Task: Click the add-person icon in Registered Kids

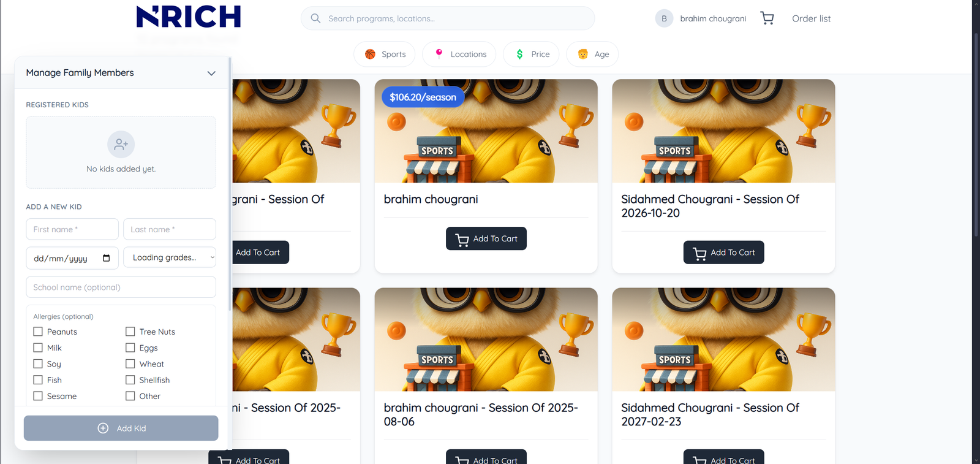Action: (x=121, y=145)
